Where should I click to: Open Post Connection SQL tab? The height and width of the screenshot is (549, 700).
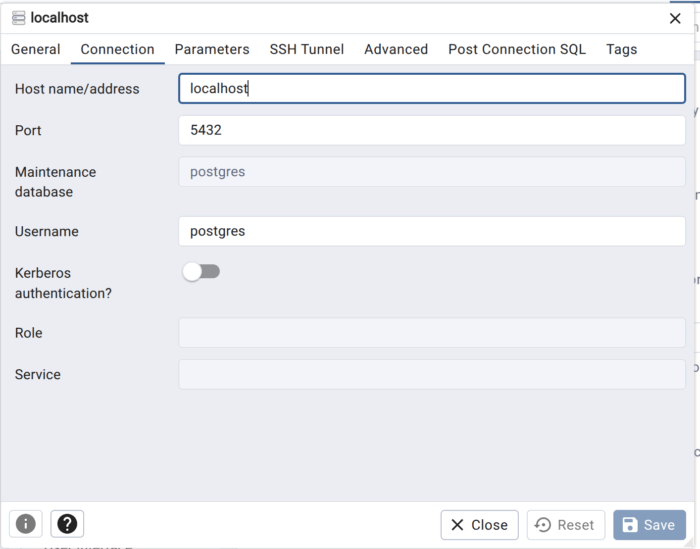click(x=517, y=49)
